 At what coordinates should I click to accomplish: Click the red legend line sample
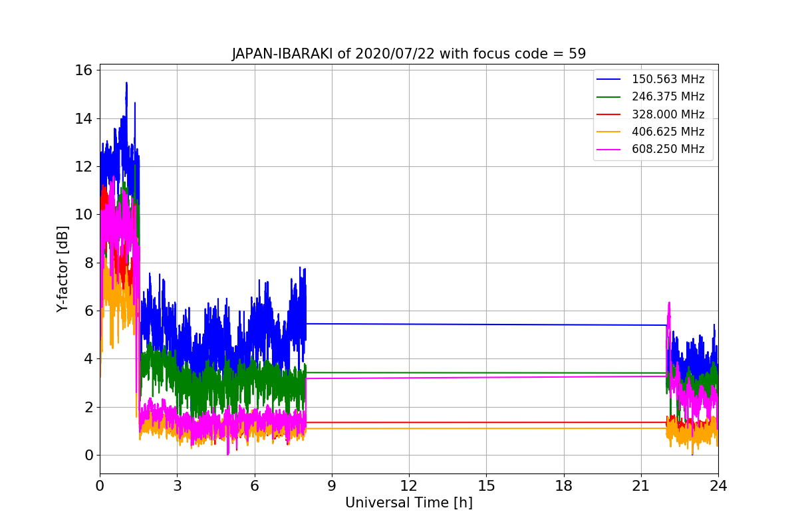pos(609,114)
